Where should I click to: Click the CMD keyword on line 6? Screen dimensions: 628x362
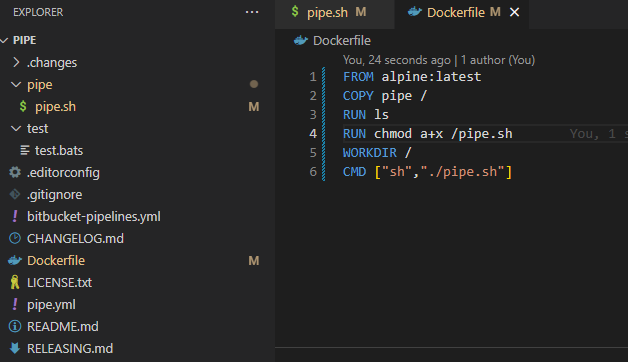click(354, 172)
